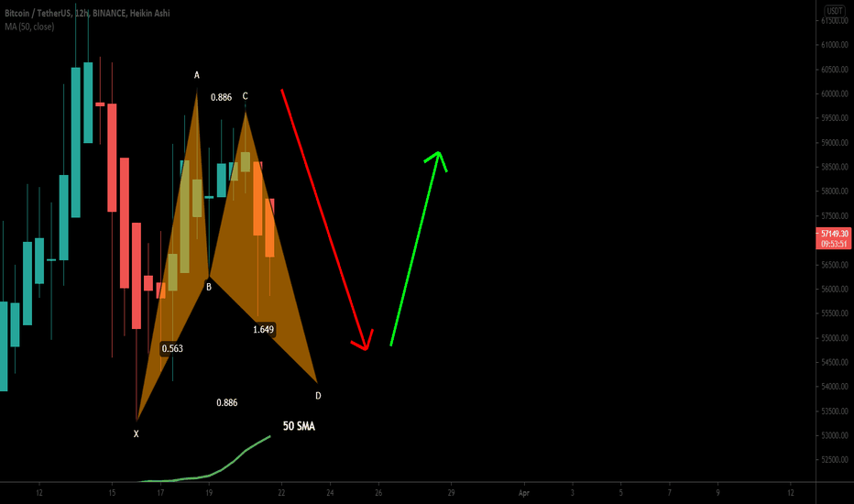Click pattern point label C

(245, 96)
